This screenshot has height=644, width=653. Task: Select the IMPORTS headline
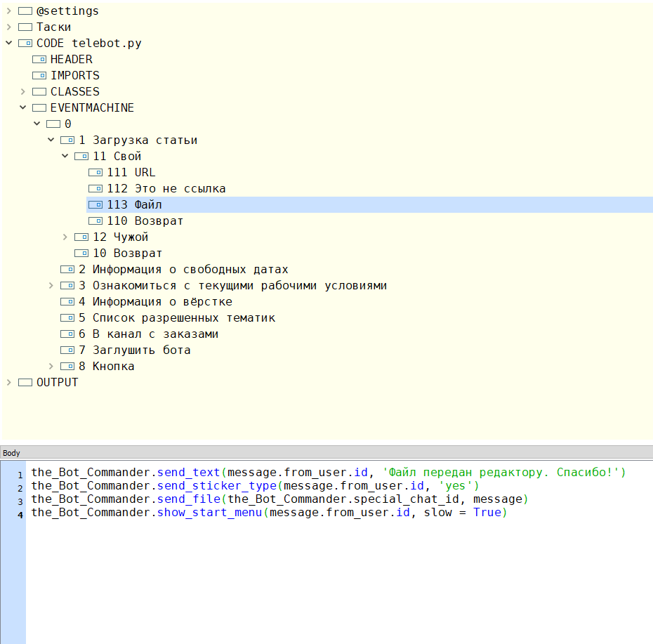pyautogui.click(x=75, y=75)
